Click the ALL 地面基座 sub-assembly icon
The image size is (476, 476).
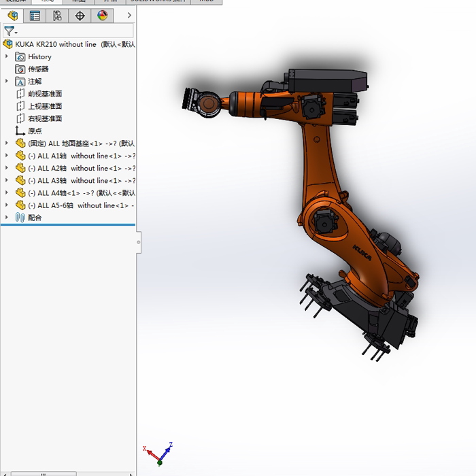coord(20,143)
